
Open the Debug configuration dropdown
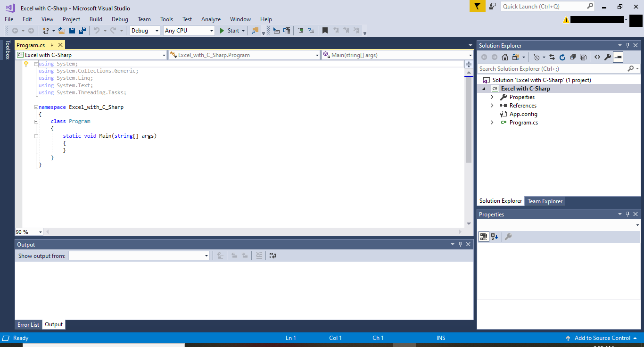tap(145, 31)
